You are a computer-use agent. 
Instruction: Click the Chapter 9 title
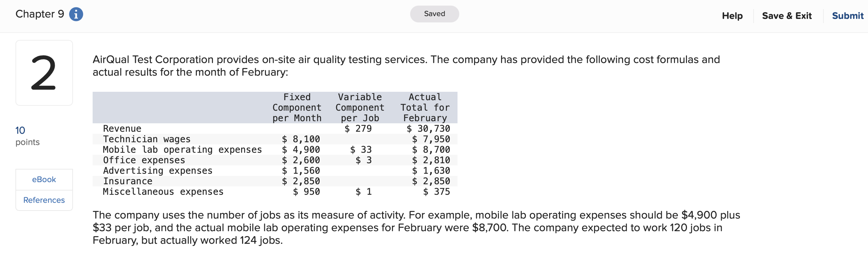40,14
